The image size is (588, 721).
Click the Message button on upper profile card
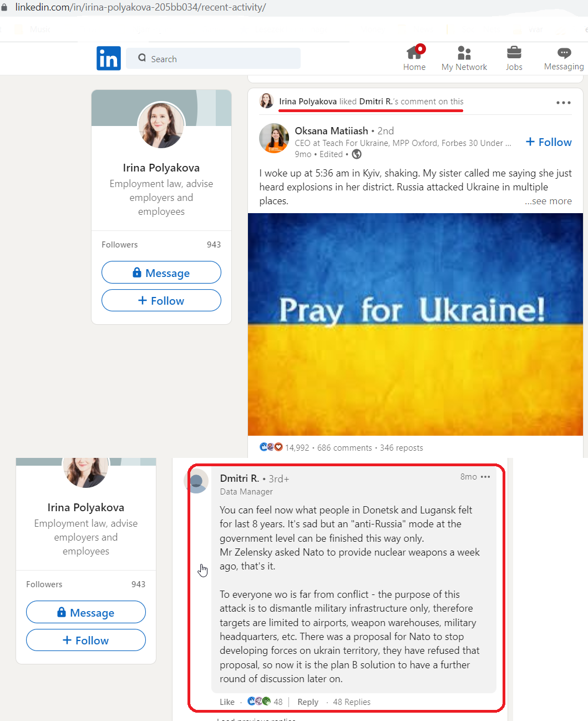click(161, 273)
